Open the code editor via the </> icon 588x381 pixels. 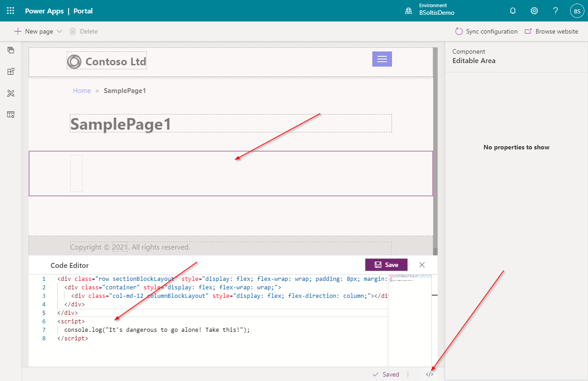(x=429, y=374)
